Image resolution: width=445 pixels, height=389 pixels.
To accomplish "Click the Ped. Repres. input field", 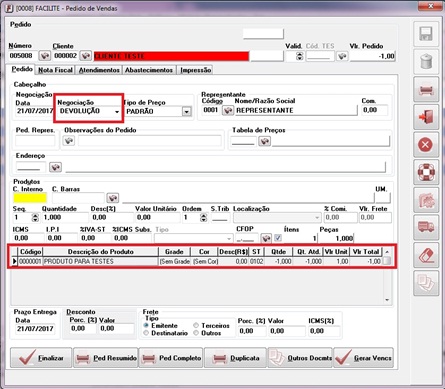I will tap(35, 141).
